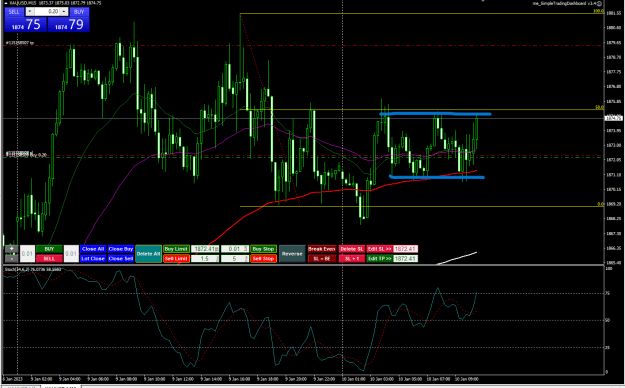Select the #131958507 tp line label

coord(19,43)
